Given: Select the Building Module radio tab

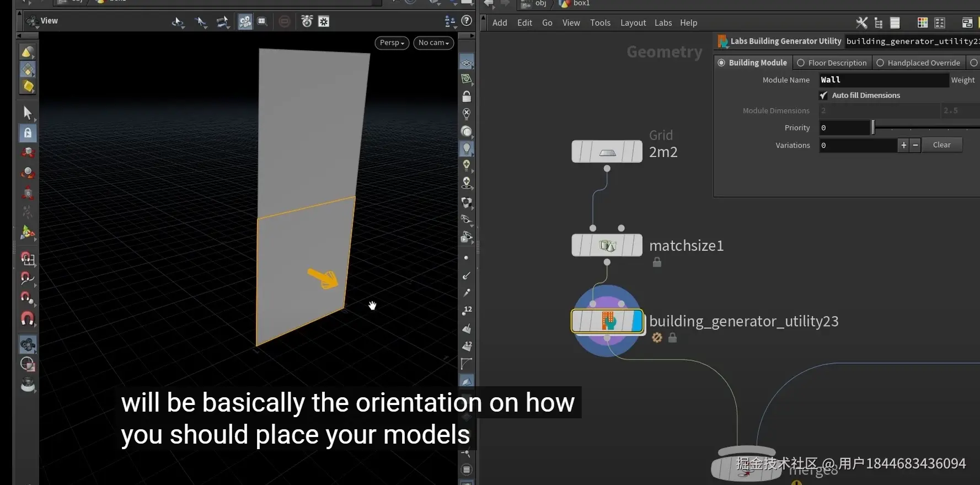Looking at the screenshot, I should 753,63.
